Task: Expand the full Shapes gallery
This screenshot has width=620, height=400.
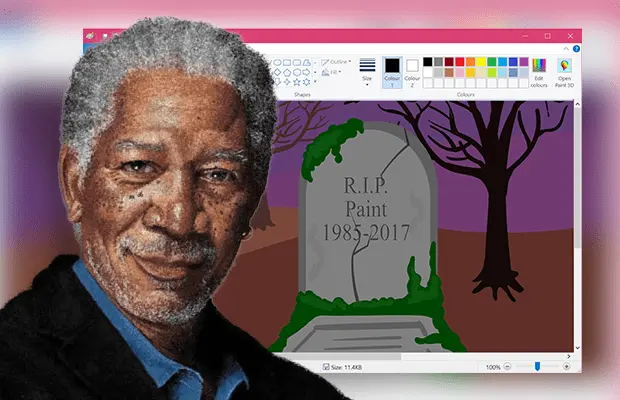Action: pos(315,81)
